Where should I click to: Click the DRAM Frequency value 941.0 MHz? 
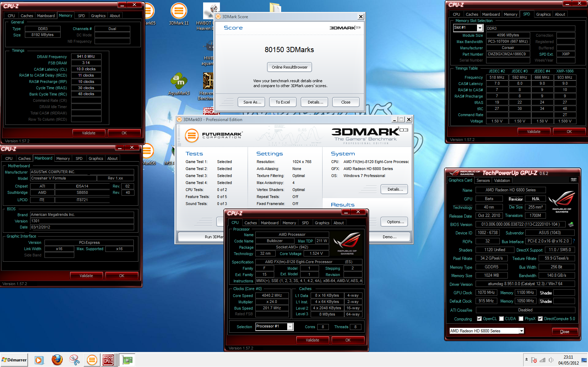(86, 56)
